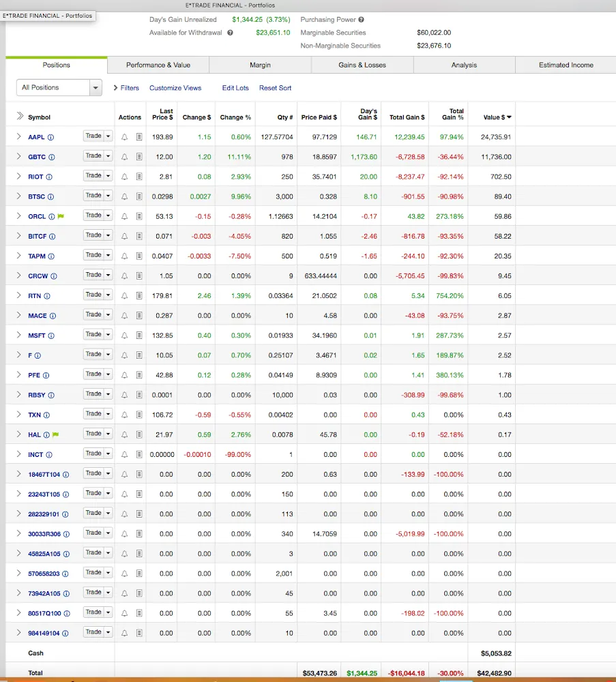Open the notes icon in MACE row
Image resolution: width=616 pixels, height=682 pixels.
[x=139, y=316]
